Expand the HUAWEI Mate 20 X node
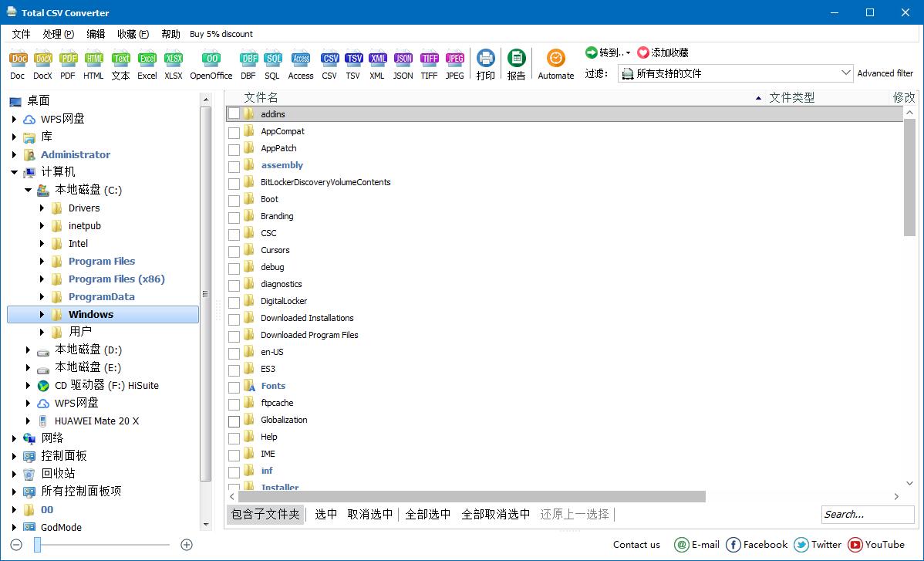This screenshot has height=561, width=924. coord(28,421)
